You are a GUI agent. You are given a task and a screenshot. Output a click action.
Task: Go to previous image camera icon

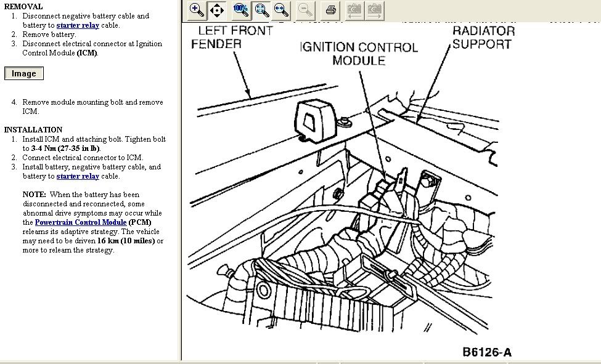(x=354, y=10)
